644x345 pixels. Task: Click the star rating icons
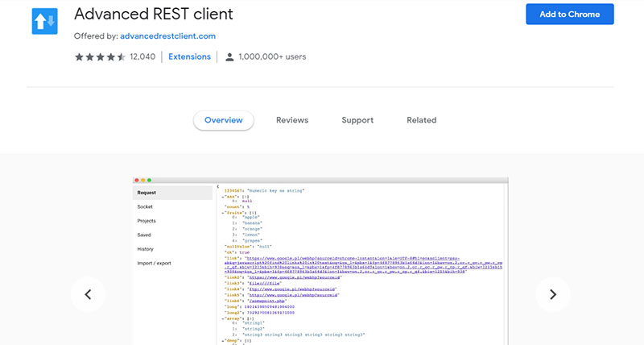tap(100, 56)
